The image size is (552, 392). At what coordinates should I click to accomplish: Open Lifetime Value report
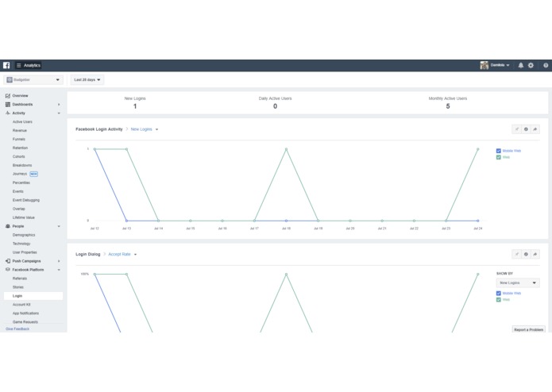click(24, 217)
